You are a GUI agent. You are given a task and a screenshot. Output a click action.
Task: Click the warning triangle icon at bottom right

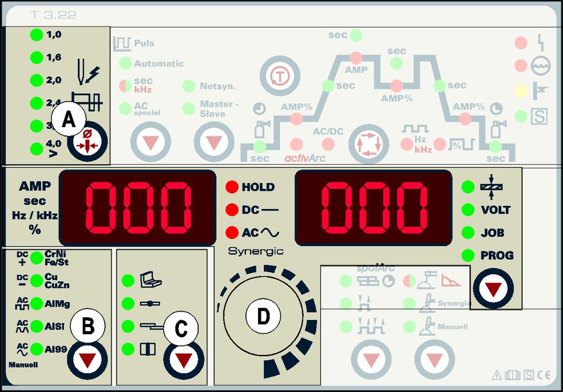point(496,375)
